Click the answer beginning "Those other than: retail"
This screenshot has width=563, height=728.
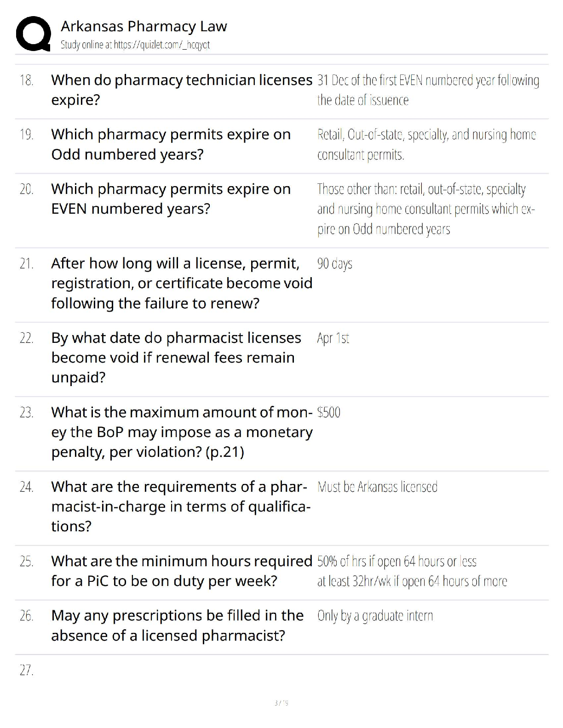[426, 209]
